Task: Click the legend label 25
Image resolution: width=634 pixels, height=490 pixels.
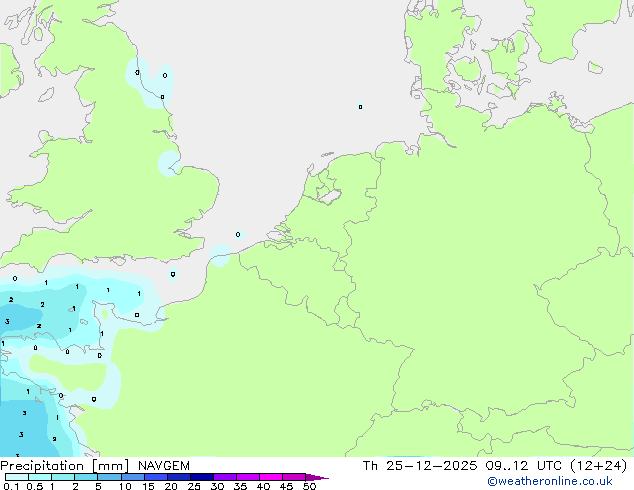Action: tap(194, 486)
